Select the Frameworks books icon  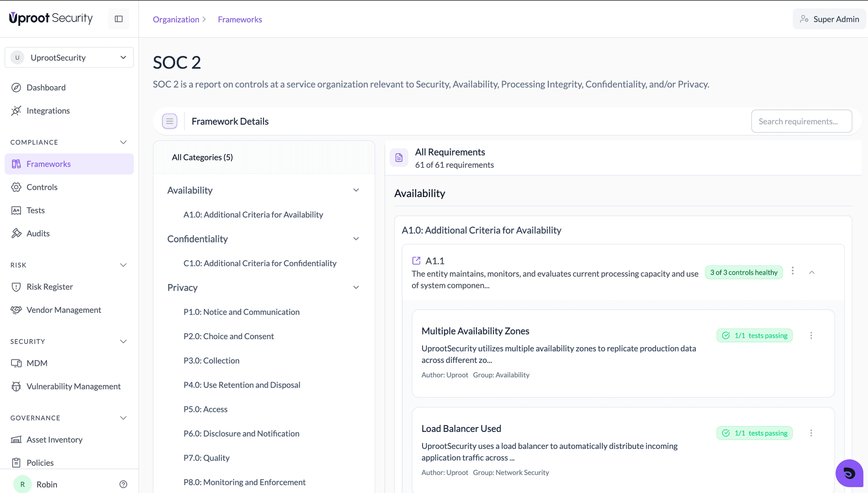pyautogui.click(x=16, y=164)
